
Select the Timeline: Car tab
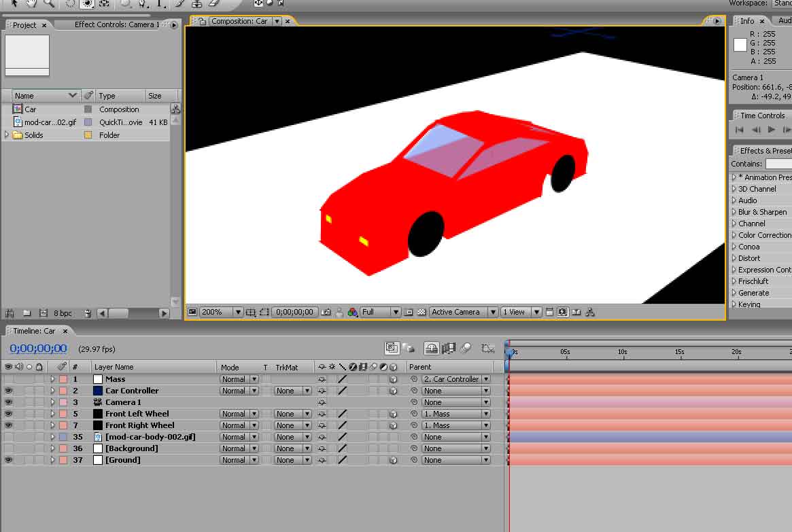(x=35, y=331)
